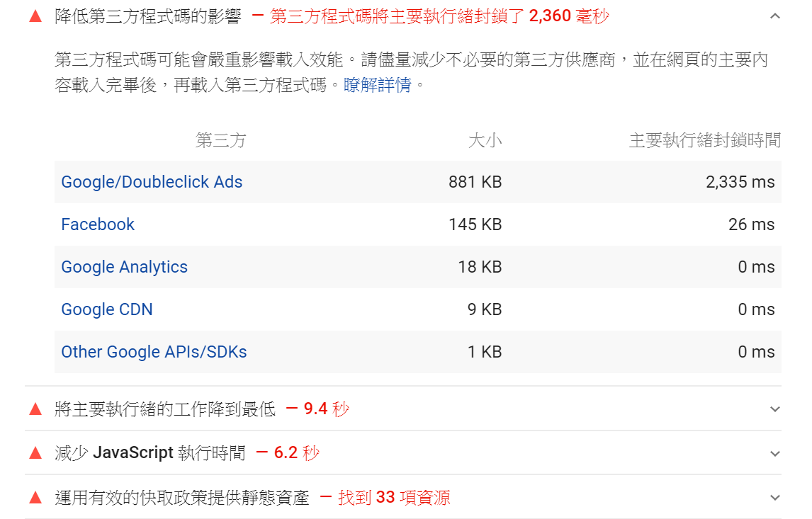Click the 18 KB size cell
Viewport: 812px width, 519px height.
(x=480, y=267)
